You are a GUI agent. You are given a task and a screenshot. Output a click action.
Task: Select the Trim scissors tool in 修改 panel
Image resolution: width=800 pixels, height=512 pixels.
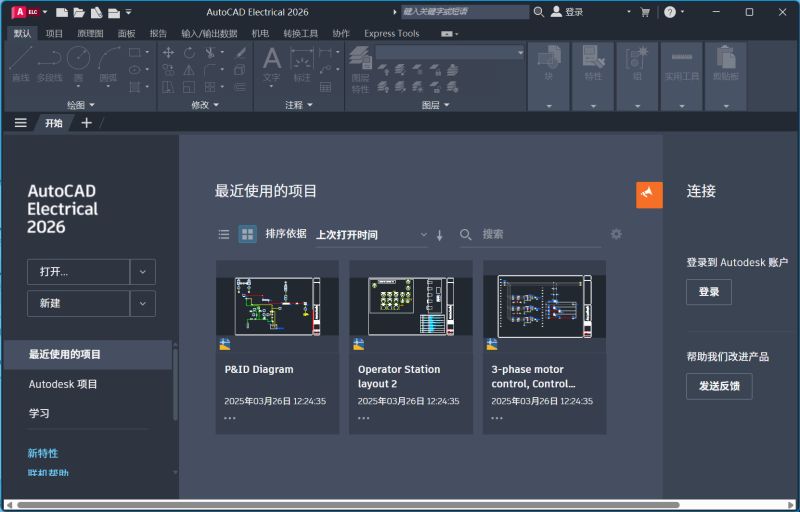[x=210, y=53]
